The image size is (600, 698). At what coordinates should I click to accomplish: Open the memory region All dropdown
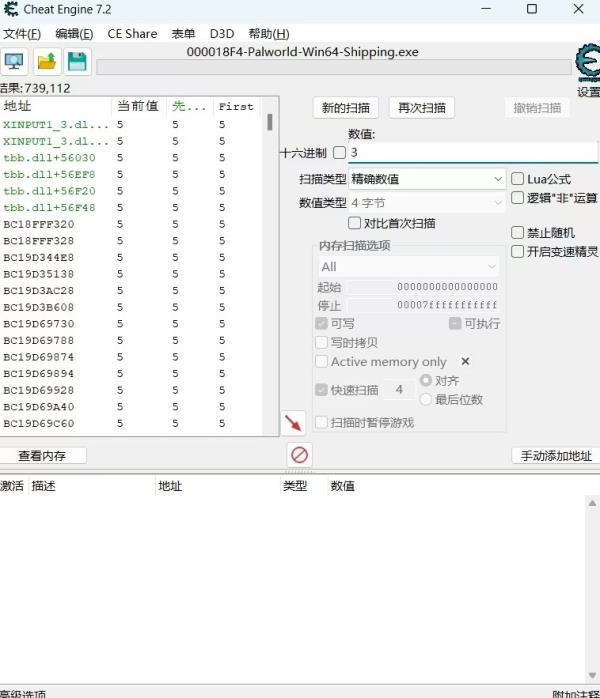coord(407,267)
